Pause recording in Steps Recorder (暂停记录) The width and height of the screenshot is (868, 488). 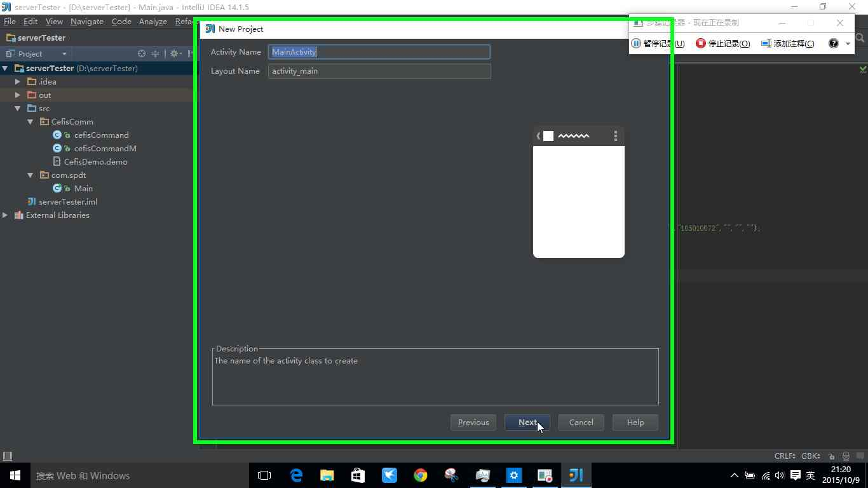pyautogui.click(x=658, y=43)
